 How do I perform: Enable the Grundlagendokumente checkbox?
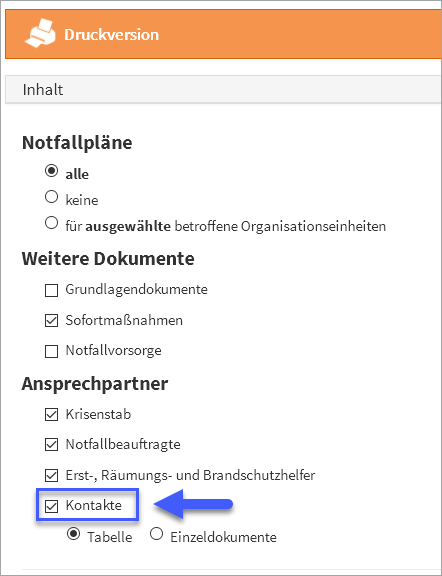click(51, 291)
